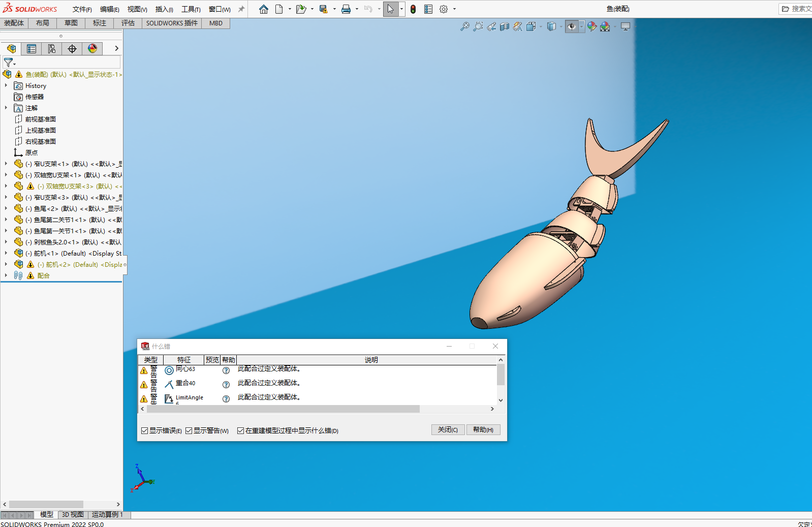Viewport: 812px width, 527px height.
Task: Switch to the 草图 ribbon tab
Action: (x=71, y=23)
